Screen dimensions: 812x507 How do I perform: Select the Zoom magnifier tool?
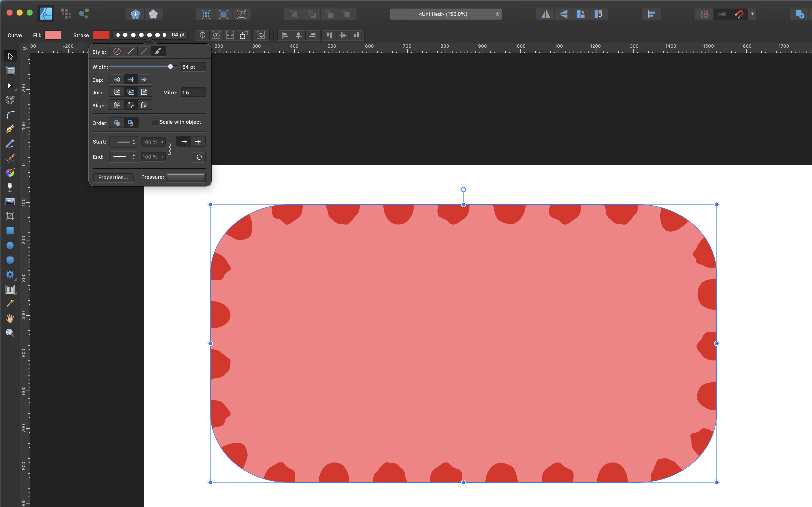[x=10, y=333]
